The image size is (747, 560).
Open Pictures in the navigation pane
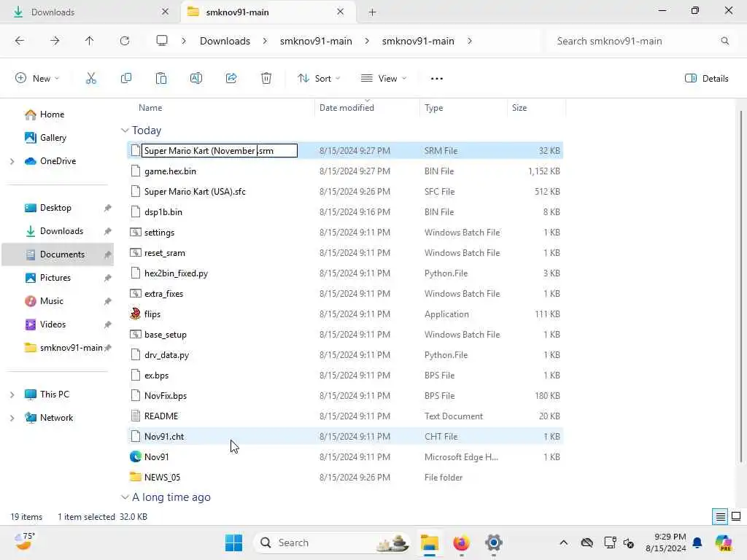click(55, 278)
